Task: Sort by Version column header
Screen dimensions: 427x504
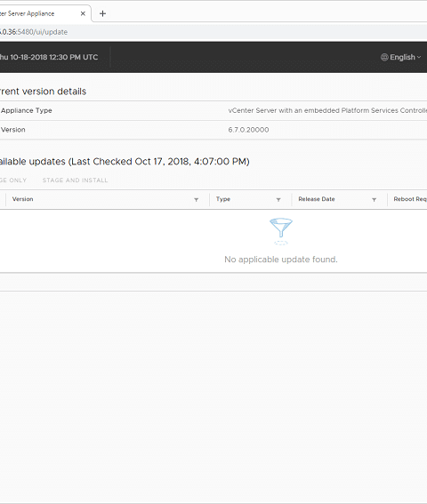Action: [x=22, y=199]
